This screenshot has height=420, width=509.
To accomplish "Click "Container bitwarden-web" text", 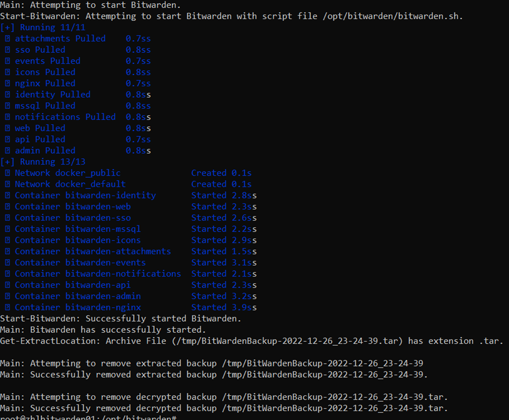I will pyautogui.click(x=73, y=206).
